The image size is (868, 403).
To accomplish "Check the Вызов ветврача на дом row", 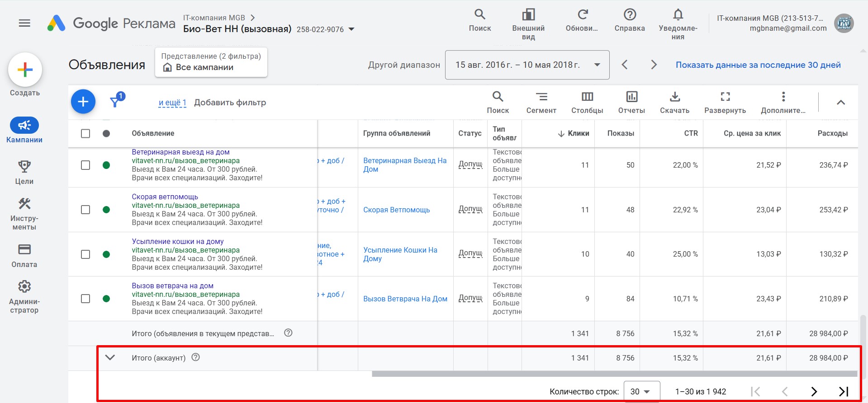I will pyautogui.click(x=85, y=299).
